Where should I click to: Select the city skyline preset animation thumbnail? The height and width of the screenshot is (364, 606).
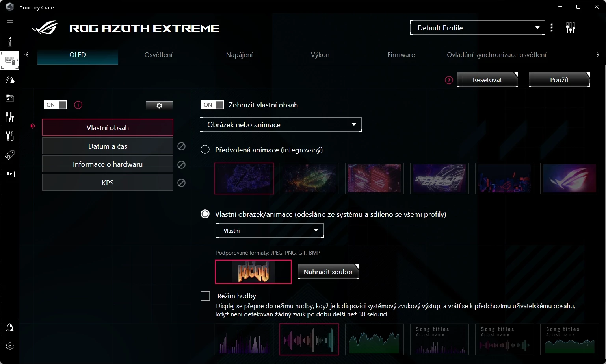click(504, 178)
